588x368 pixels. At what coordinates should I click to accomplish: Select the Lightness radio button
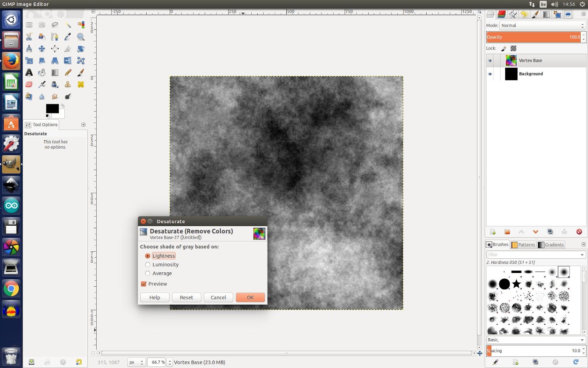pos(148,255)
